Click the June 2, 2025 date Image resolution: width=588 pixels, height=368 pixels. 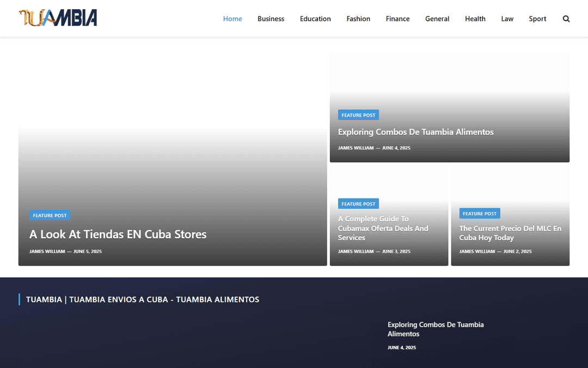pyautogui.click(x=518, y=251)
